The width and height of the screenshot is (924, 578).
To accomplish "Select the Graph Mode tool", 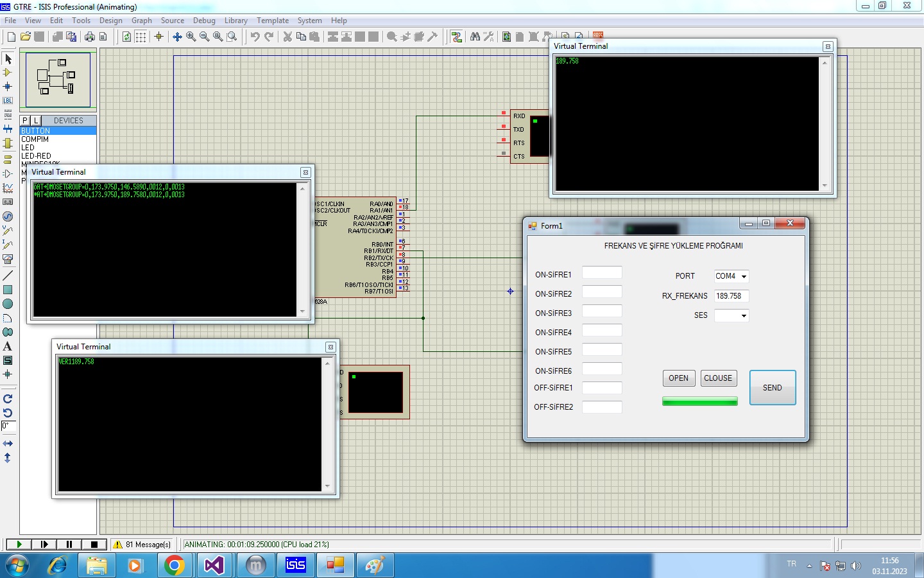I will tap(8, 188).
